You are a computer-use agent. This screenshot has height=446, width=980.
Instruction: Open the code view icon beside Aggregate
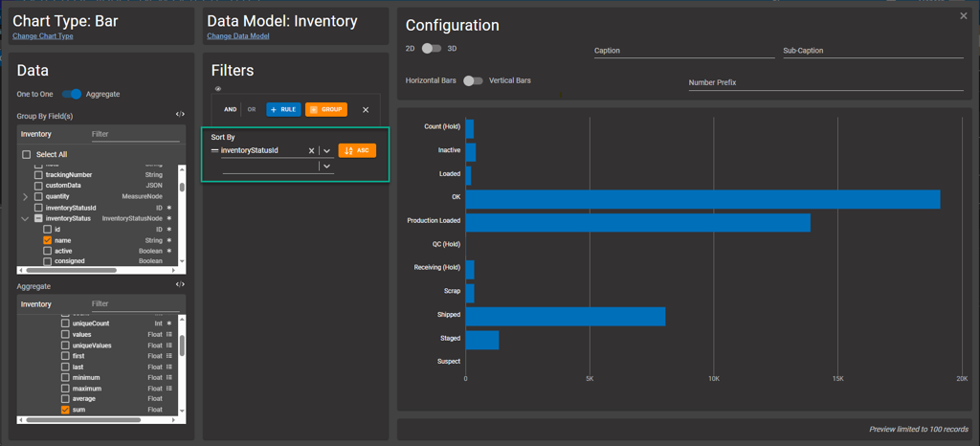tap(180, 285)
